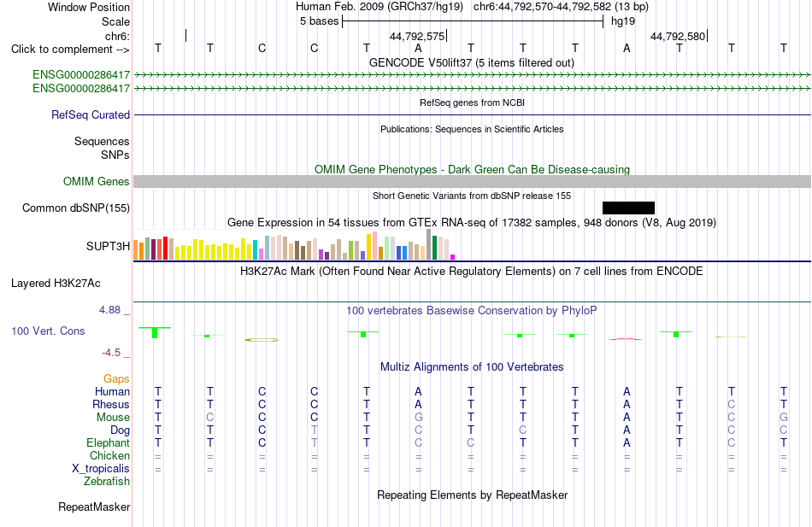Open OMIM Gene Phenotypes track title
This screenshot has width=812, height=527.
(x=472, y=169)
